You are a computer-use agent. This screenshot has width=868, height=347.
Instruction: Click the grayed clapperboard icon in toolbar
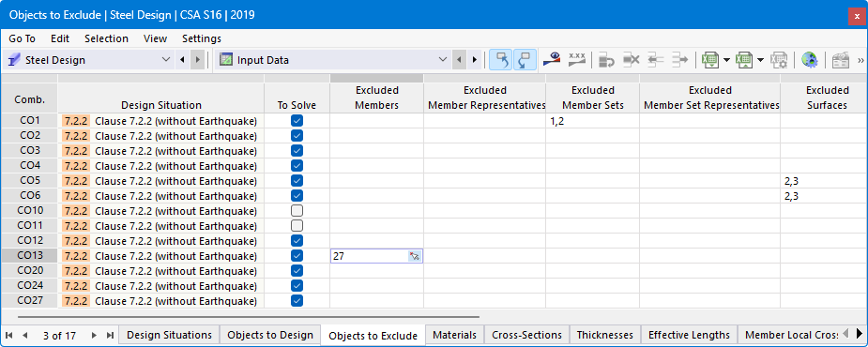pyautogui.click(x=841, y=60)
